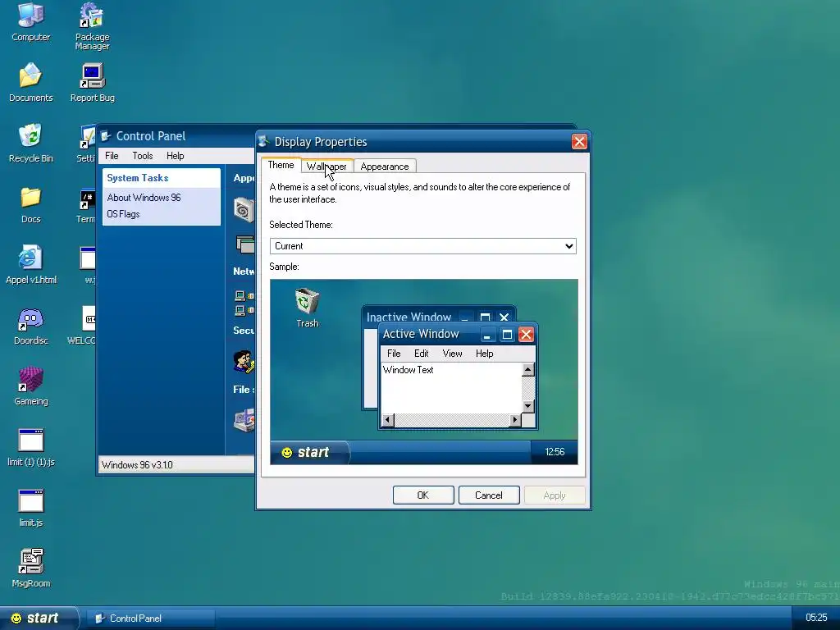
Task: Open the Appel v1.html icon
Action: tap(30, 264)
